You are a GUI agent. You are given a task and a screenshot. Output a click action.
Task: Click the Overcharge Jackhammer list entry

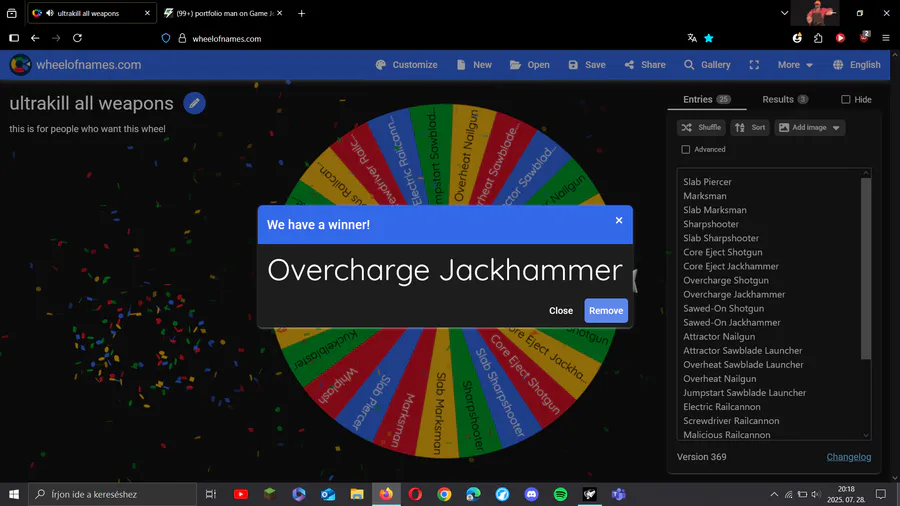point(734,294)
